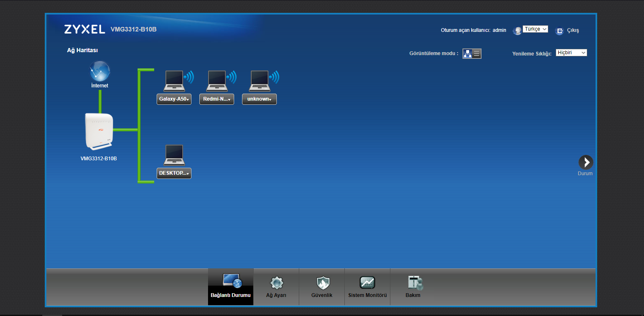
Task: Open the Bağlantı Durumu tab
Action: tap(231, 287)
